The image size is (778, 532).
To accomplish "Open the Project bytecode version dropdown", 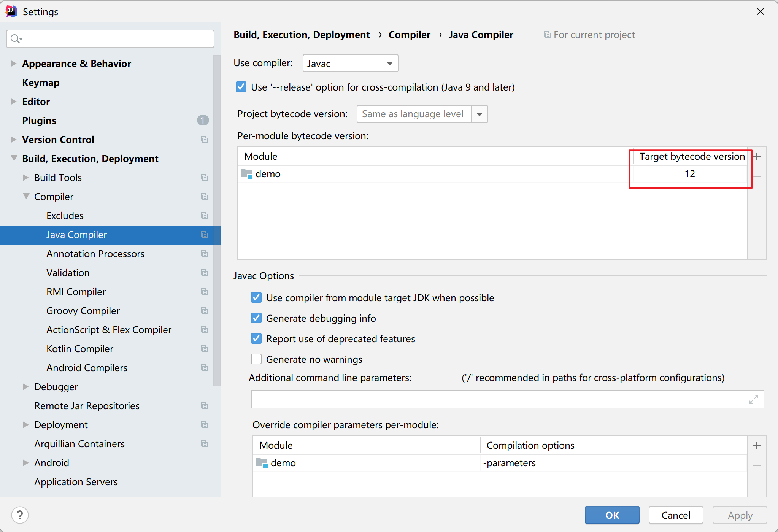I will click(480, 114).
